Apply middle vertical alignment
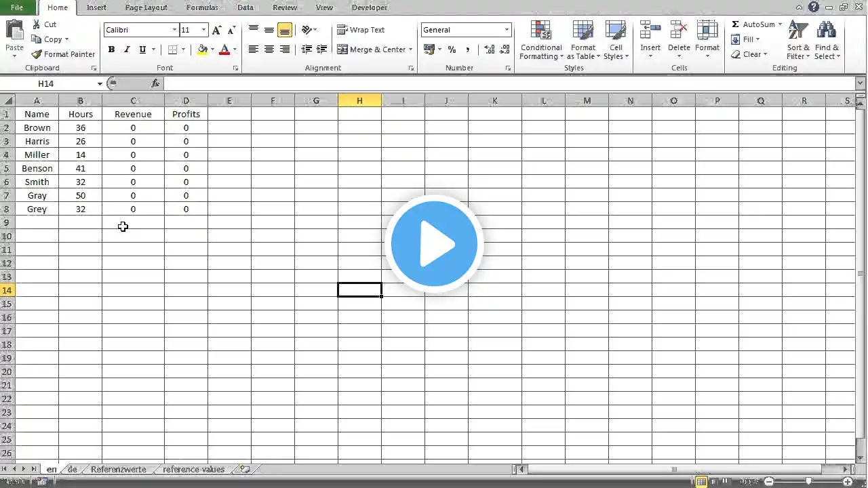Screen dimensions: 868x488 269,30
